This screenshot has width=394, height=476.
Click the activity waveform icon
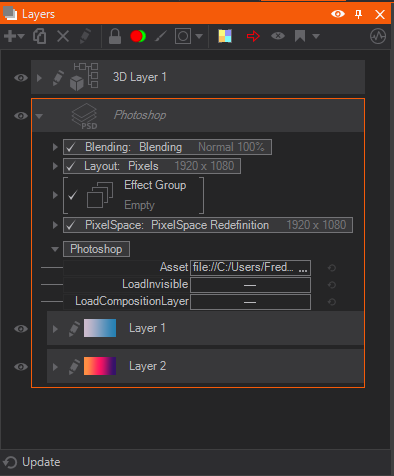(x=378, y=36)
